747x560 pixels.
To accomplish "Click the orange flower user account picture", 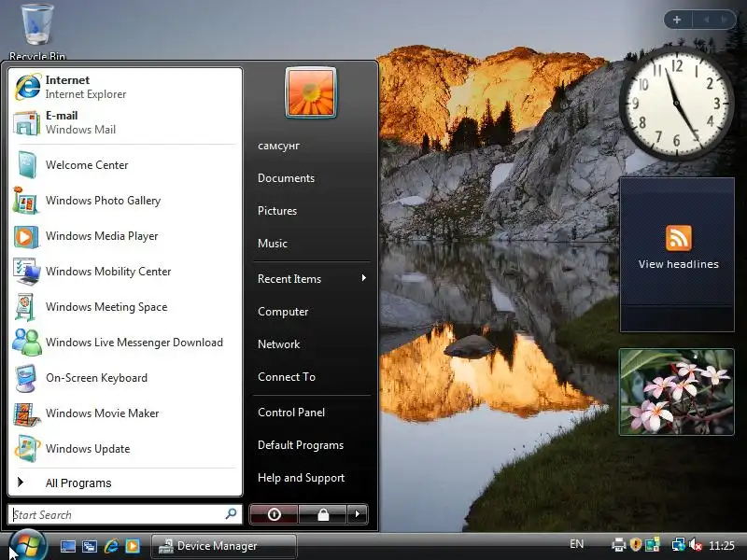I will (x=311, y=92).
